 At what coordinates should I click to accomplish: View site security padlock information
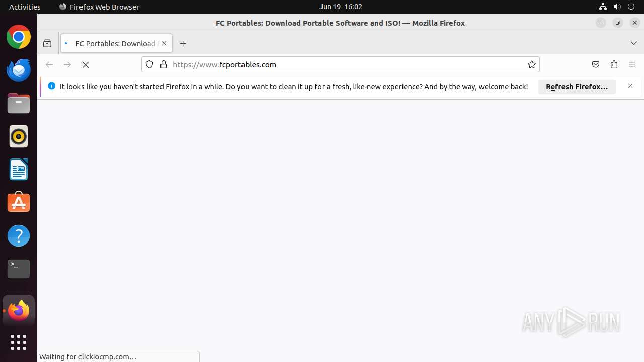click(163, 64)
